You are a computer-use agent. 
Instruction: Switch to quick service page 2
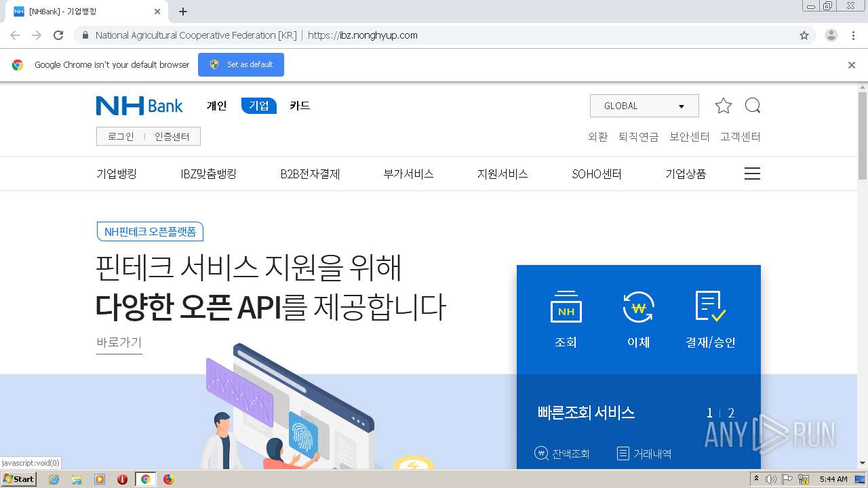(731, 413)
